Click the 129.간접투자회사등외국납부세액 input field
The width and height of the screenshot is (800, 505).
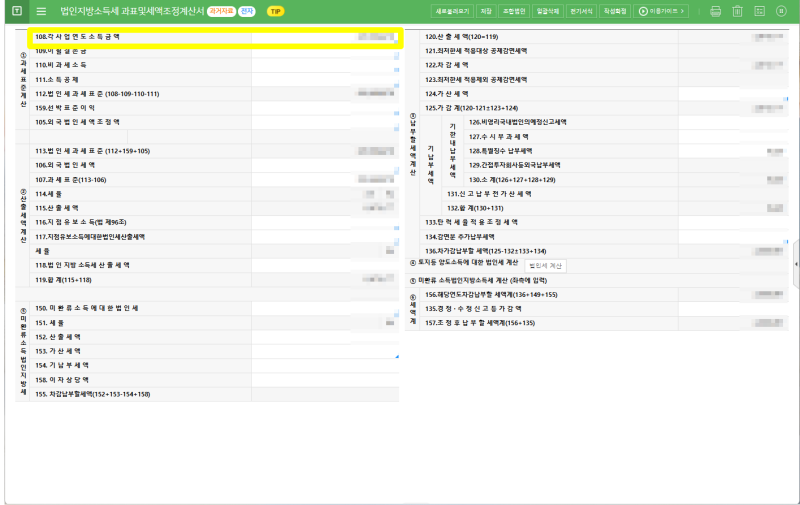pyautogui.click(x=733, y=165)
